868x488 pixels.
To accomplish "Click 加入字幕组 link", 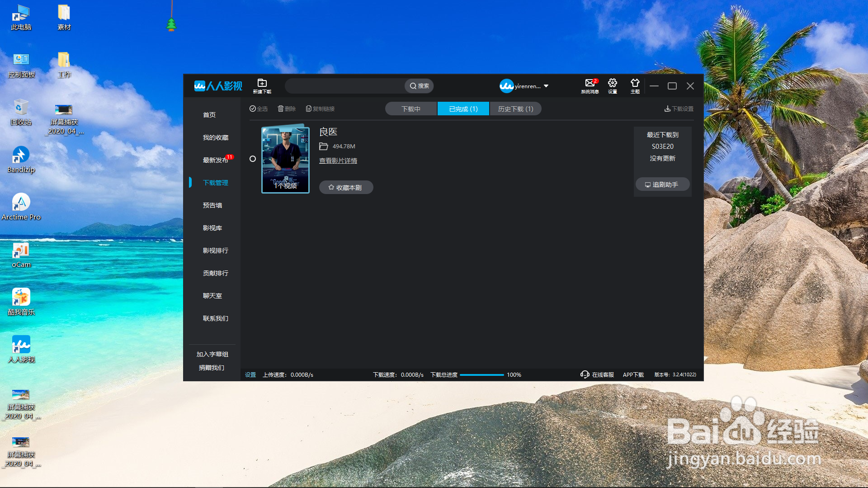I will point(212,354).
